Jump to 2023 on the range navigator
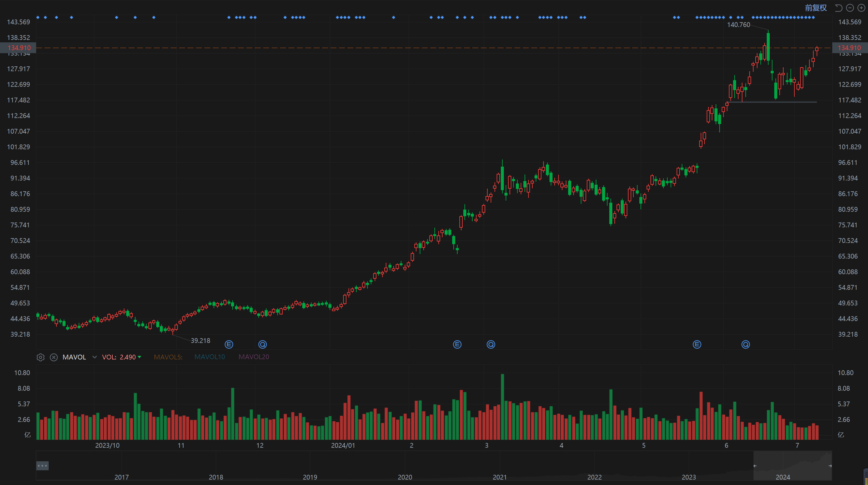 pyautogui.click(x=688, y=477)
